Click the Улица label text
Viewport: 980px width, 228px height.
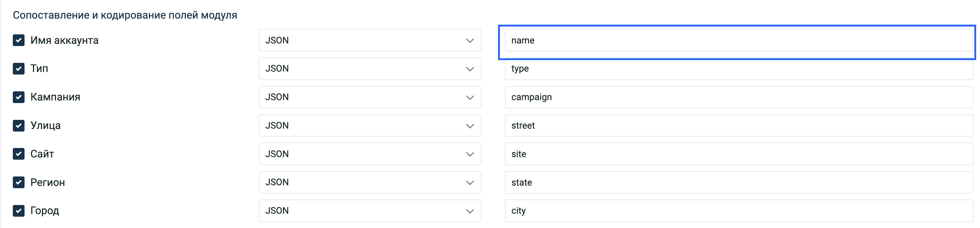click(45, 126)
